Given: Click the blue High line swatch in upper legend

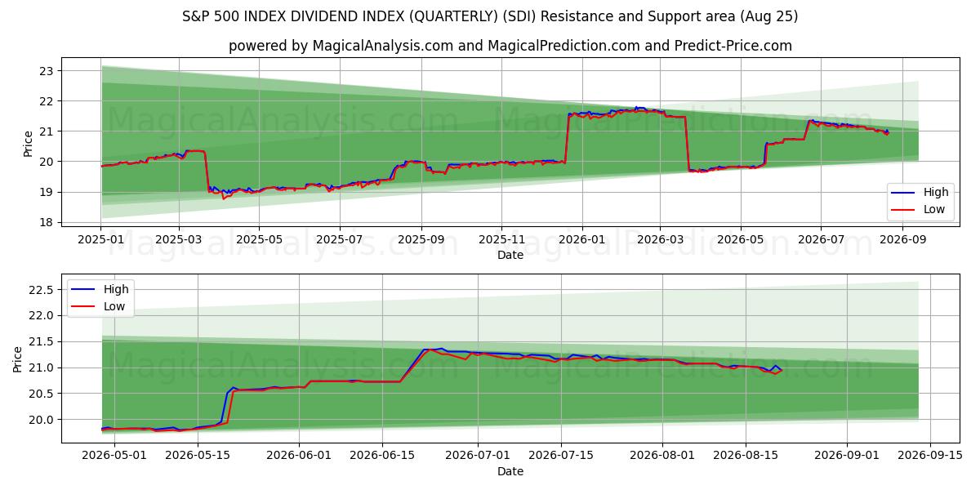Looking at the screenshot, I should pos(904,193).
